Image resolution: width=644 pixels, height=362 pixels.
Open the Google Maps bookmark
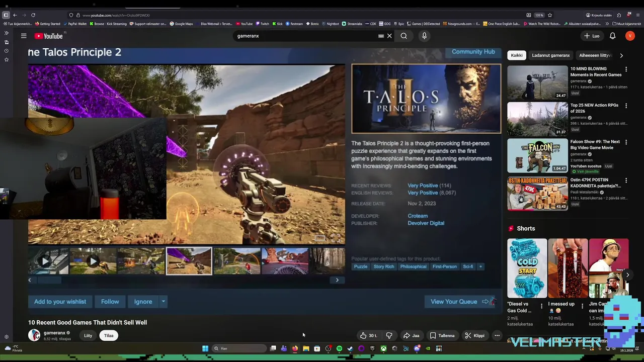tap(181, 24)
